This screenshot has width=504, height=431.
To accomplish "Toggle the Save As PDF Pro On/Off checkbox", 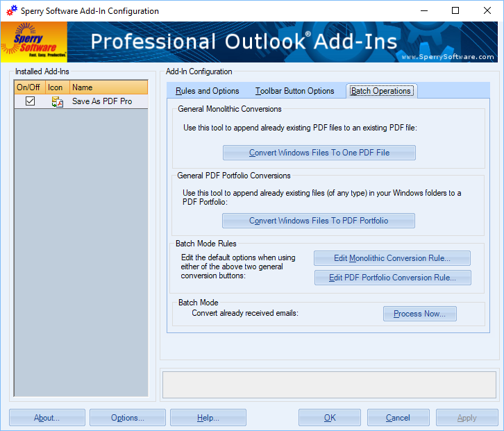I will 31,101.
